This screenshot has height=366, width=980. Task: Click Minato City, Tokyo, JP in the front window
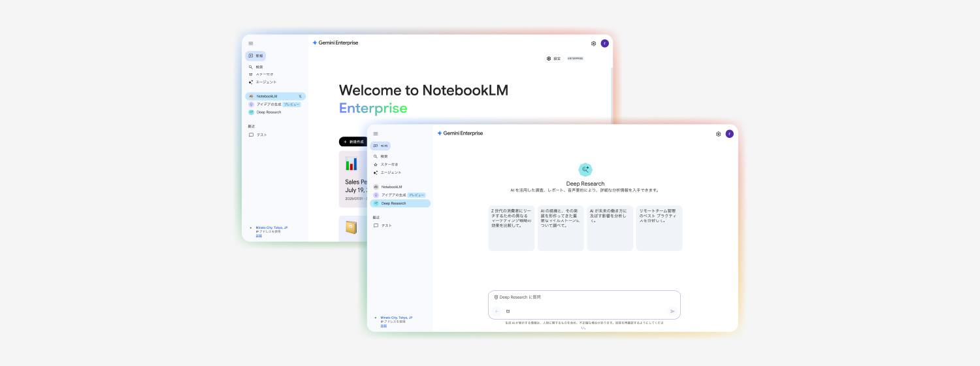coord(397,318)
